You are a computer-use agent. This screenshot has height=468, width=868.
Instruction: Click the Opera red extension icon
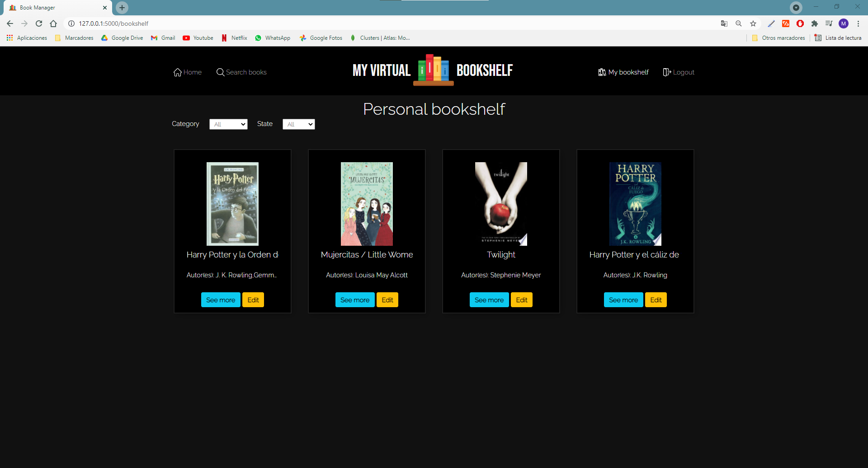click(x=800, y=23)
